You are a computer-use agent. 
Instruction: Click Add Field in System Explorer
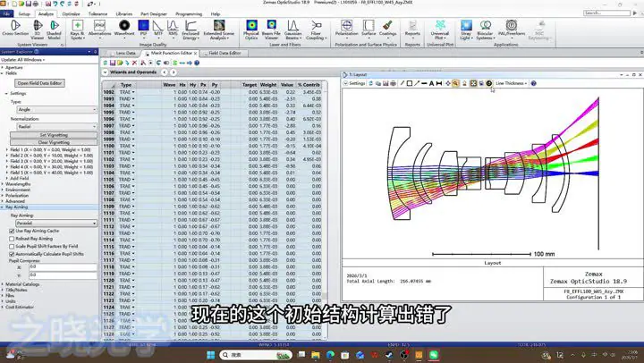(x=20, y=179)
